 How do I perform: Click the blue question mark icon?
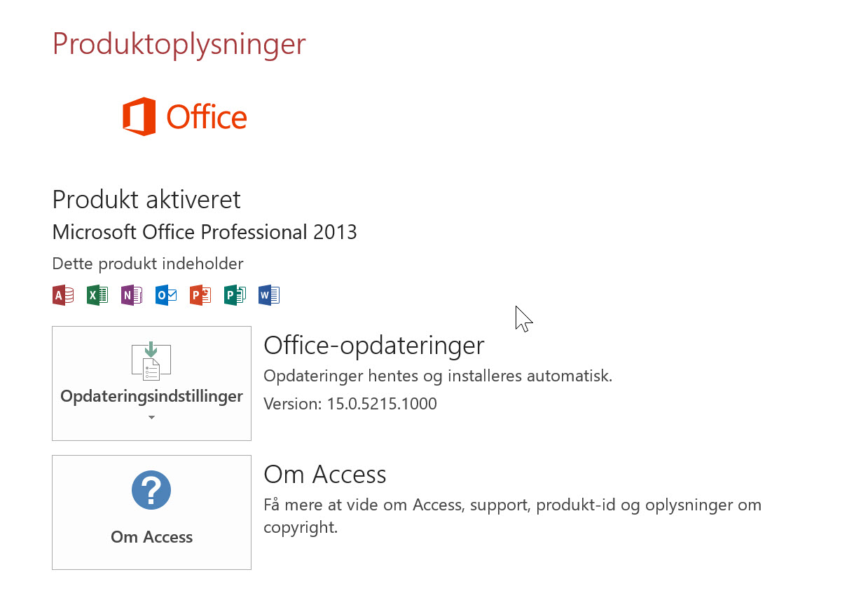151,490
